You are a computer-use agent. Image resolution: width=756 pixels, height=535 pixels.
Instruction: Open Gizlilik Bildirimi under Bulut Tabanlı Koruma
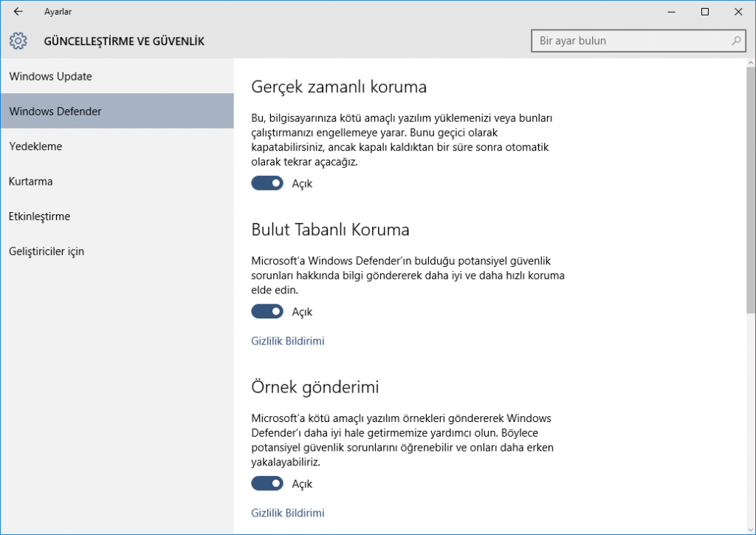point(288,341)
